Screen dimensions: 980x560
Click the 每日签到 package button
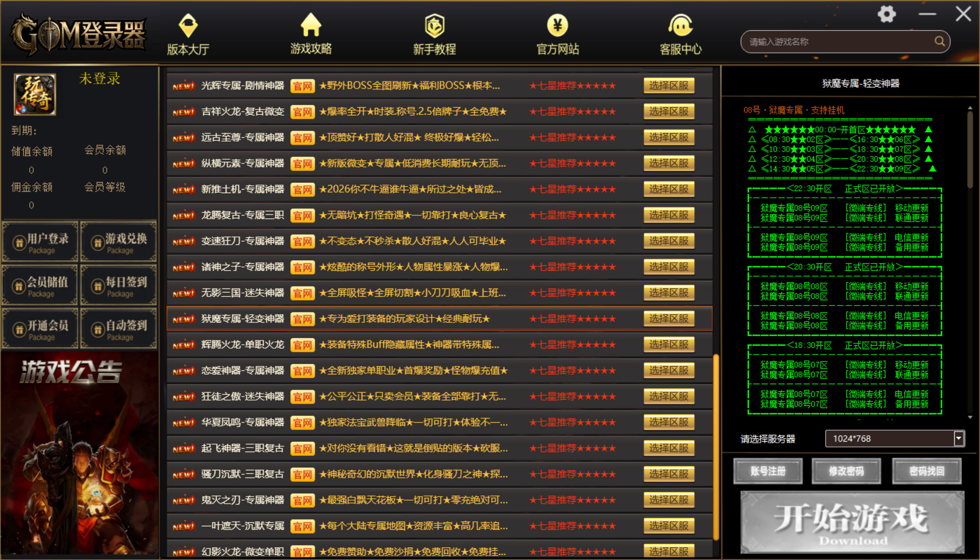[119, 285]
